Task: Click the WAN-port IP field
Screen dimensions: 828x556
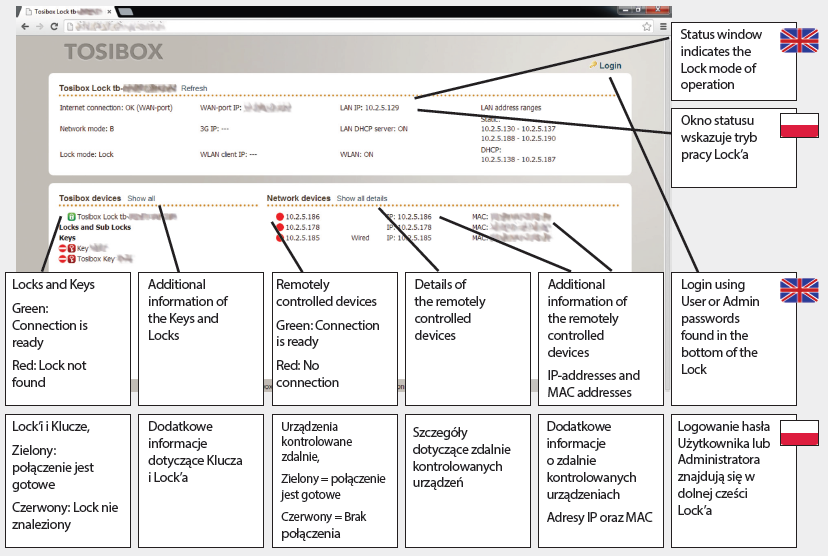Action: pos(246,108)
